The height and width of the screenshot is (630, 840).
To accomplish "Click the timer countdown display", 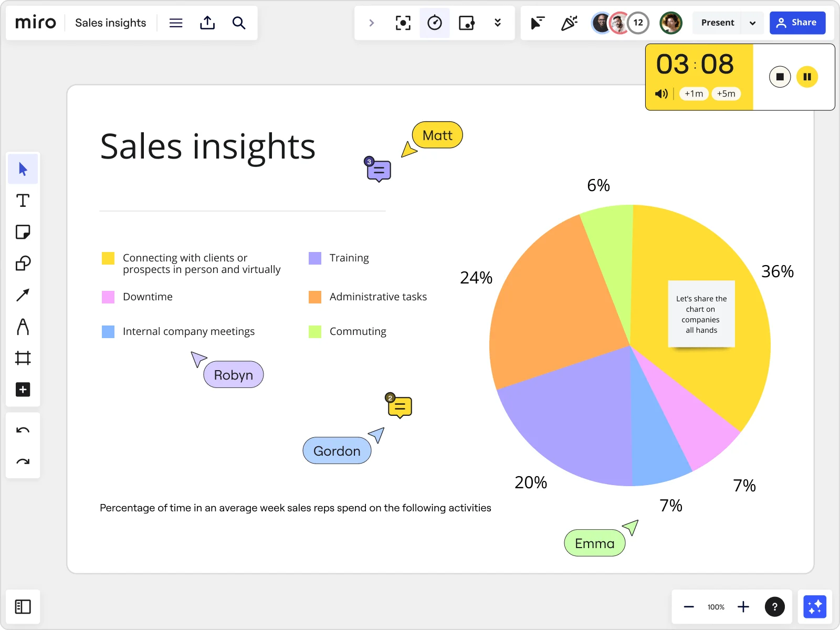I will coord(695,64).
